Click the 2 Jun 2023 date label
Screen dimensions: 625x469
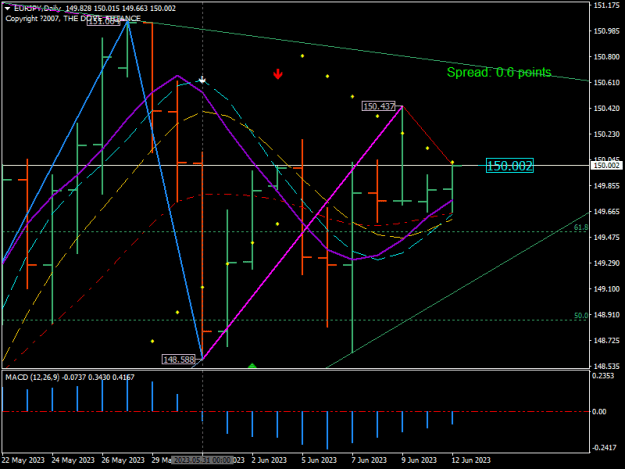pyautogui.click(x=269, y=460)
